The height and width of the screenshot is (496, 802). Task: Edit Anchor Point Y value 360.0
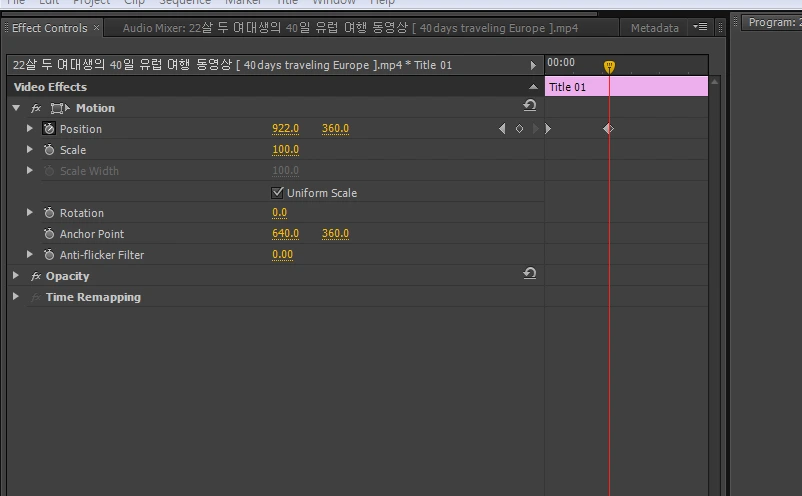coord(335,234)
